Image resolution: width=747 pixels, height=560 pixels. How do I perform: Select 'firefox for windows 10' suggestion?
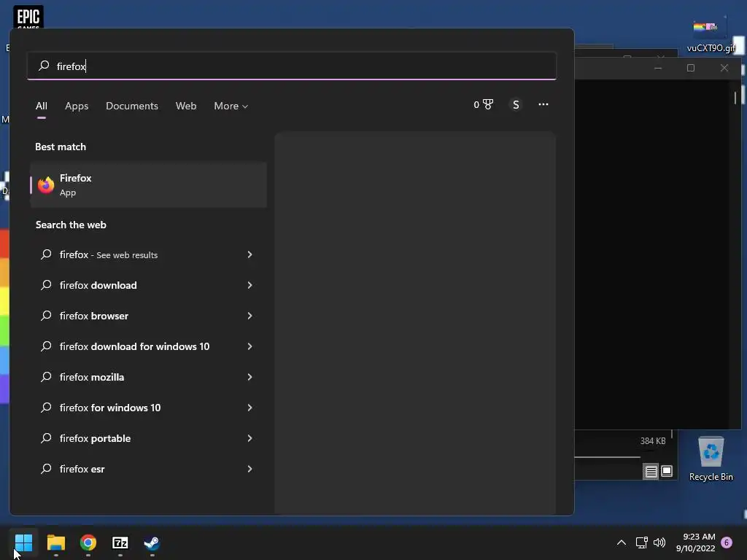(148, 408)
